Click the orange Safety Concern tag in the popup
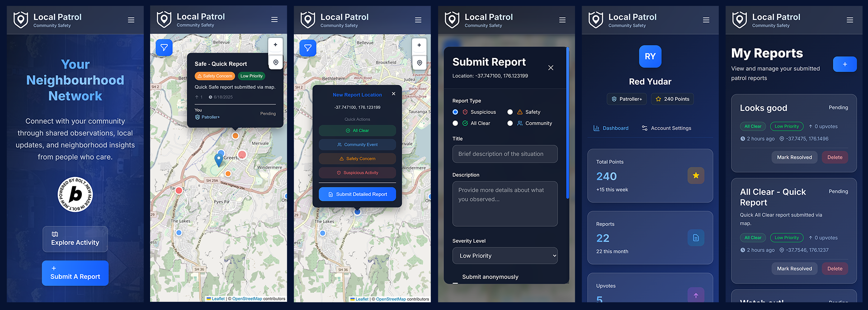This screenshot has width=868, height=310. [x=215, y=76]
